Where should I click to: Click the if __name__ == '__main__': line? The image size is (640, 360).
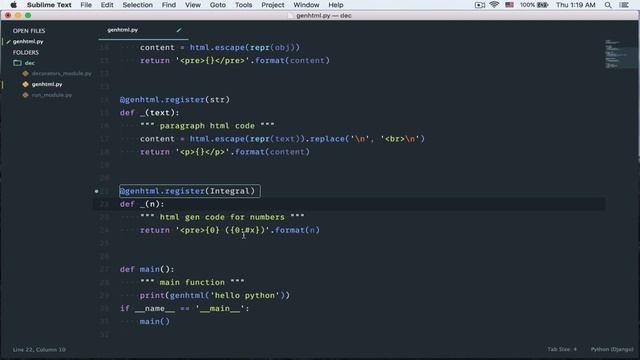click(184, 309)
